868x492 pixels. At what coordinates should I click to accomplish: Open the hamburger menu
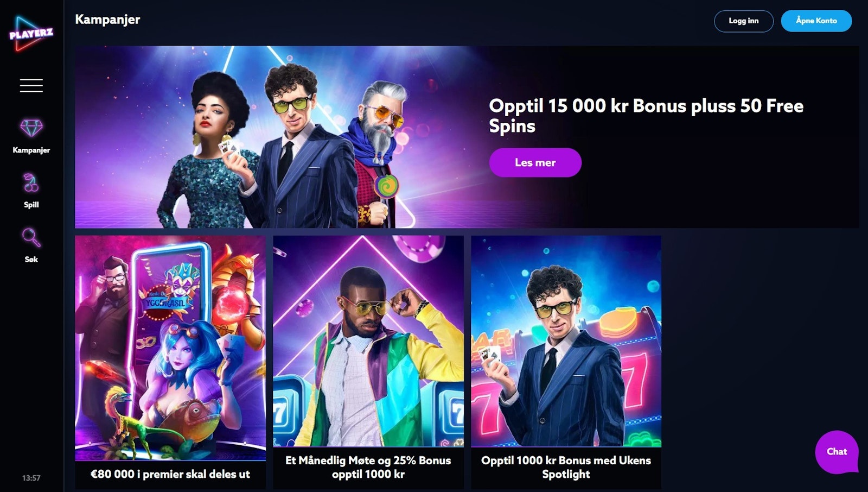coord(31,85)
